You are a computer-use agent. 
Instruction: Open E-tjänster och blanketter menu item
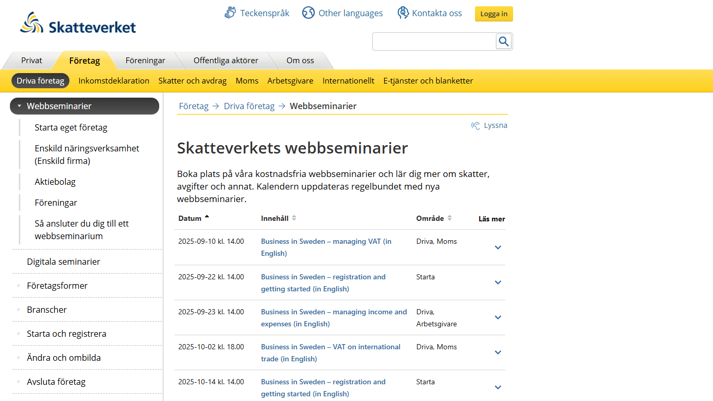428,81
